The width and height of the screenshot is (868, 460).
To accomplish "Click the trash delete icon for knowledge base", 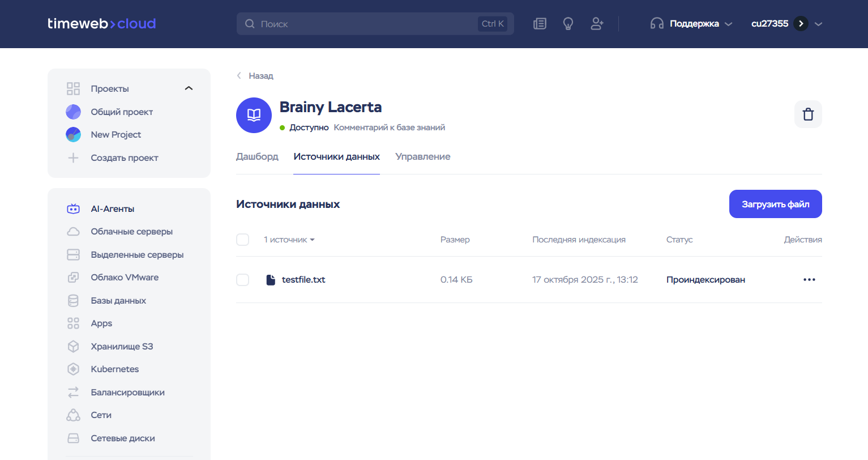I will coord(808,114).
